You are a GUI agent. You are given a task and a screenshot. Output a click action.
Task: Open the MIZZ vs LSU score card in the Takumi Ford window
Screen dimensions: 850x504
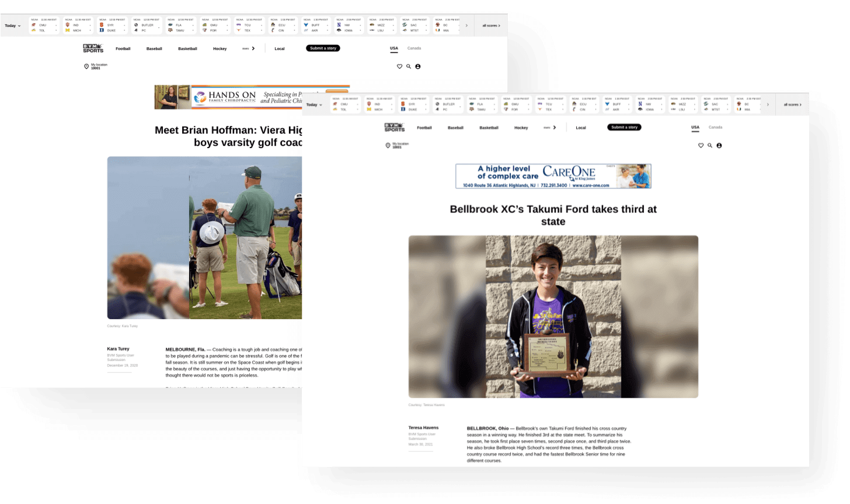tap(684, 104)
